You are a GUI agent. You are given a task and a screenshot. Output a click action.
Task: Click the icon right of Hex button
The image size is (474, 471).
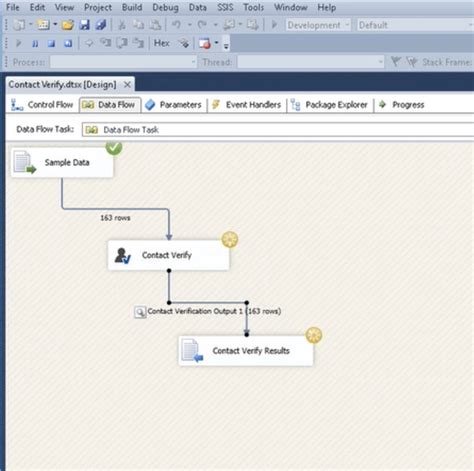[183, 43]
